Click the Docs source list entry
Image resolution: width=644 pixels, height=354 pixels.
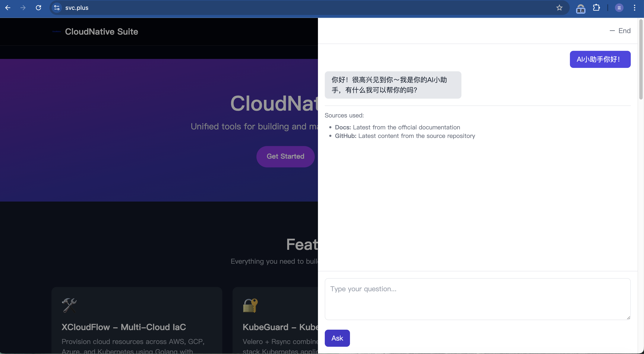point(397,127)
